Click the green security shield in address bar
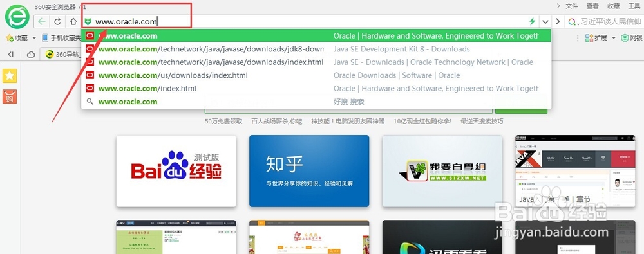 [x=88, y=21]
